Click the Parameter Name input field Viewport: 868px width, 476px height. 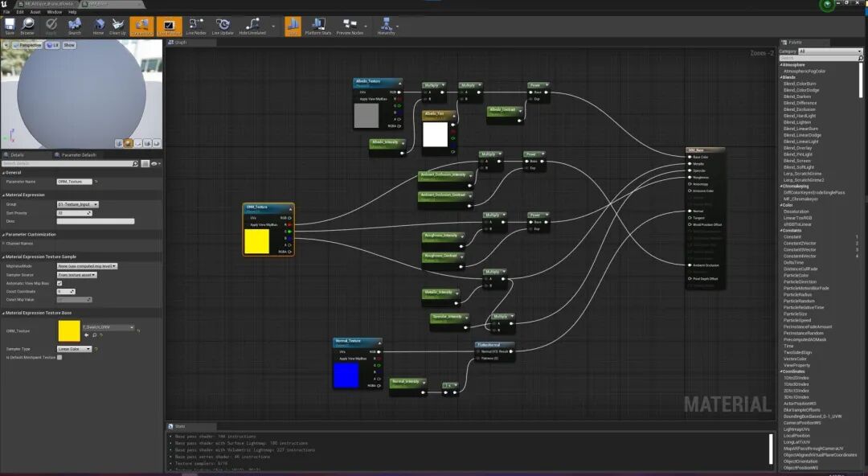(x=76, y=182)
